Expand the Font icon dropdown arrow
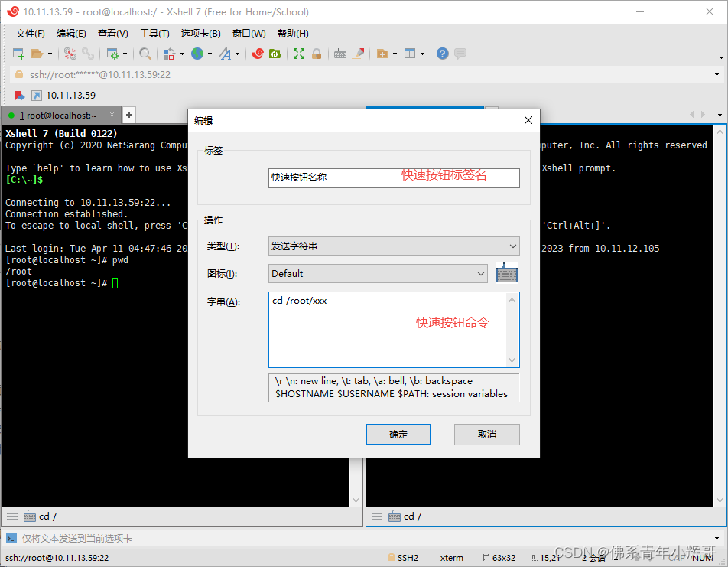 [x=237, y=54]
